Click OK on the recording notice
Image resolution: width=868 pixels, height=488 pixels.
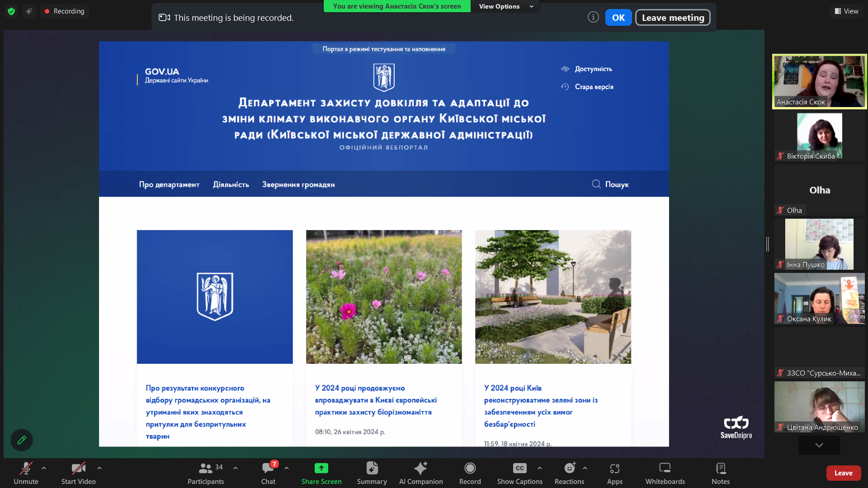[x=618, y=18]
